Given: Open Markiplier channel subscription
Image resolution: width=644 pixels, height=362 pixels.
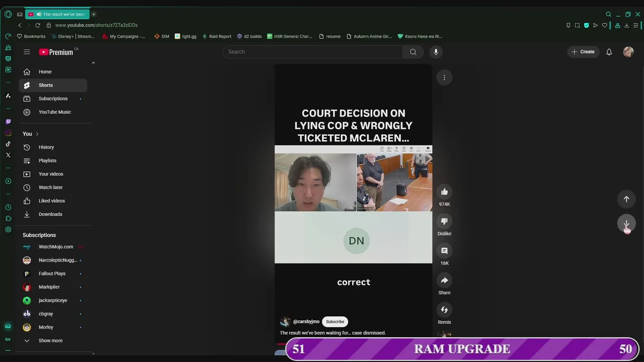Looking at the screenshot, I should click(x=53, y=287).
